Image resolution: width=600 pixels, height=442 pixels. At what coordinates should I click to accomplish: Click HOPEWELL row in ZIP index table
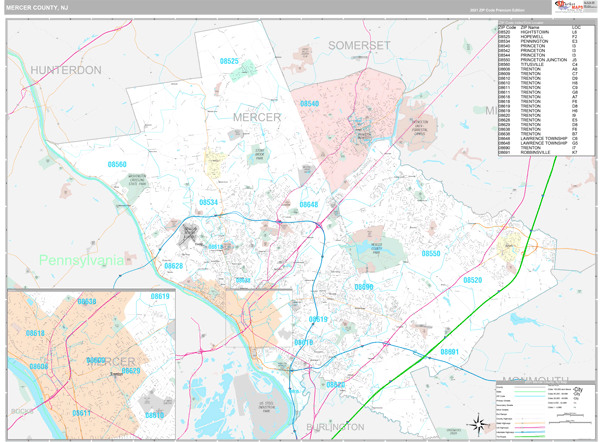(539, 37)
